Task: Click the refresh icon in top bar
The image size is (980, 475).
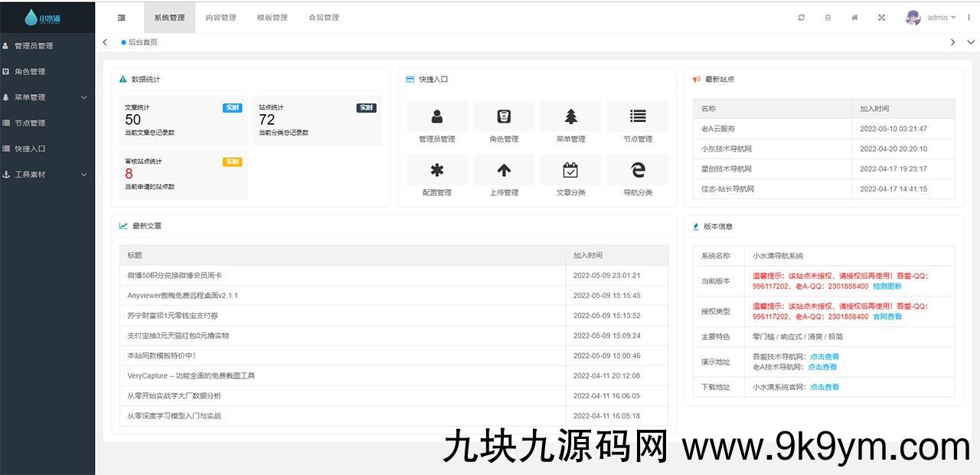Action: tap(802, 18)
